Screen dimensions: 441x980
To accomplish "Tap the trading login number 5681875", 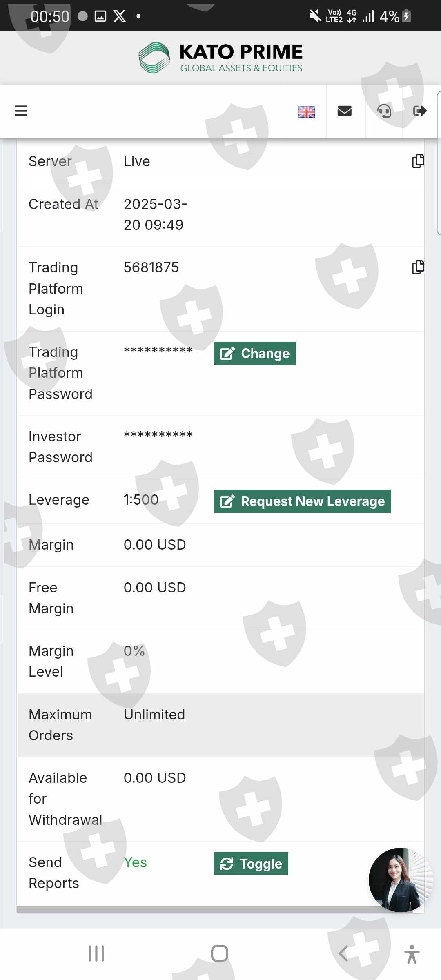I will pyautogui.click(x=151, y=267).
